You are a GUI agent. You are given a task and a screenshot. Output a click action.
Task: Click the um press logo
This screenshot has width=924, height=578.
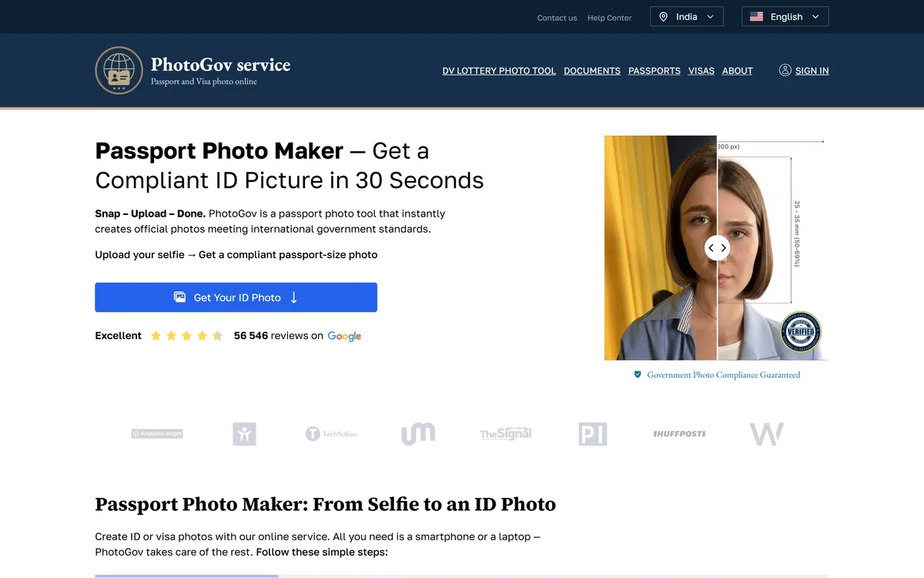(x=418, y=434)
